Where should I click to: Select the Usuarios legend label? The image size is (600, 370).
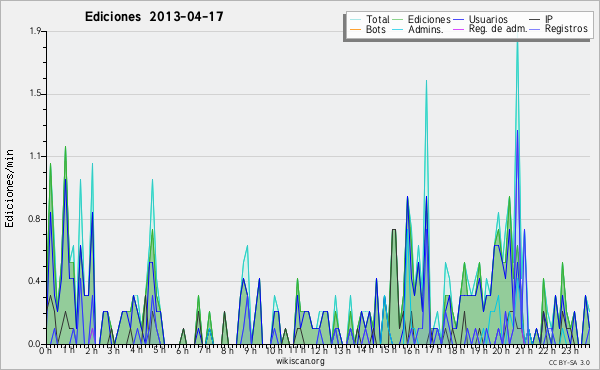click(488, 19)
